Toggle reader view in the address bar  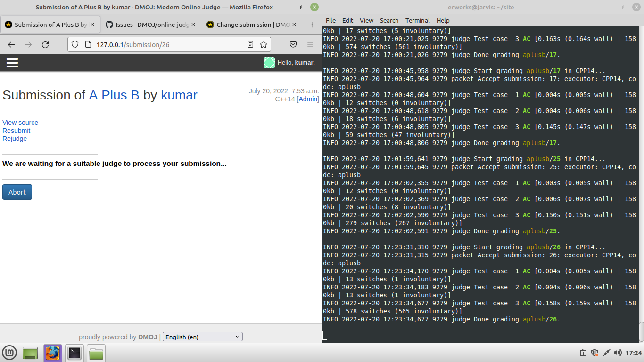click(x=251, y=44)
